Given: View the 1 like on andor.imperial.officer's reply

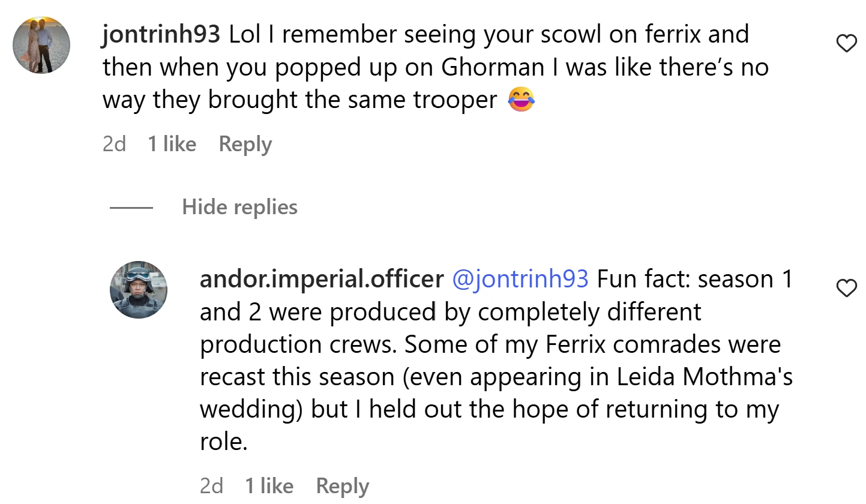Looking at the screenshot, I should [x=269, y=486].
